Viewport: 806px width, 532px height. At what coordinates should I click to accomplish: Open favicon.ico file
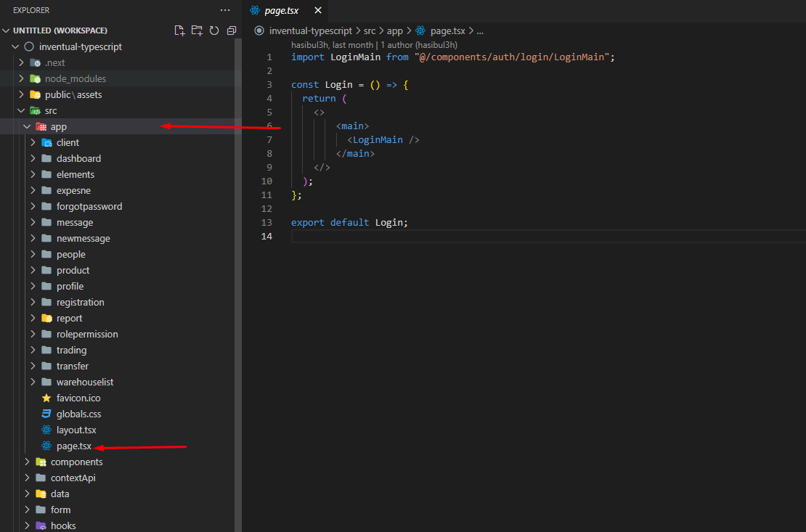point(117,398)
